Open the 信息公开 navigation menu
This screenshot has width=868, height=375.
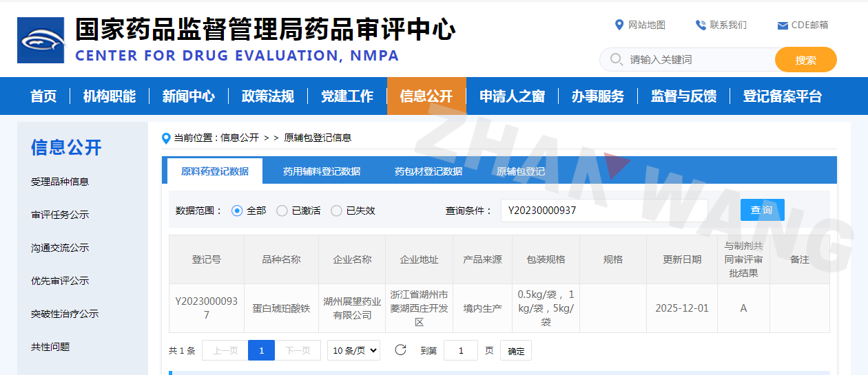tap(426, 96)
